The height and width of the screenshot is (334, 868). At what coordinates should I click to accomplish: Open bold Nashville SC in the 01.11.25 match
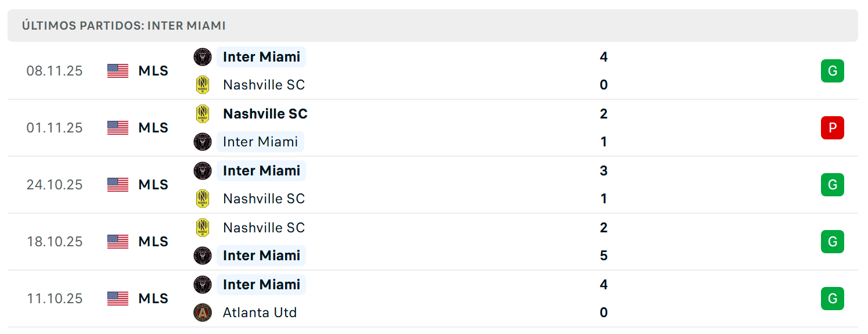(x=265, y=114)
